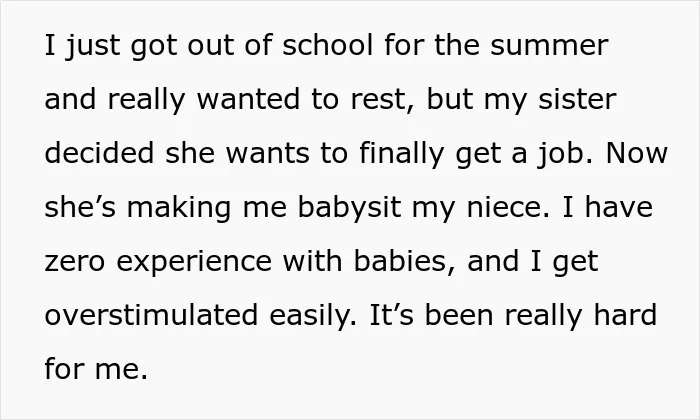Click the word "babysit" in the text
This screenshot has width=700, height=420.
click(349, 209)
